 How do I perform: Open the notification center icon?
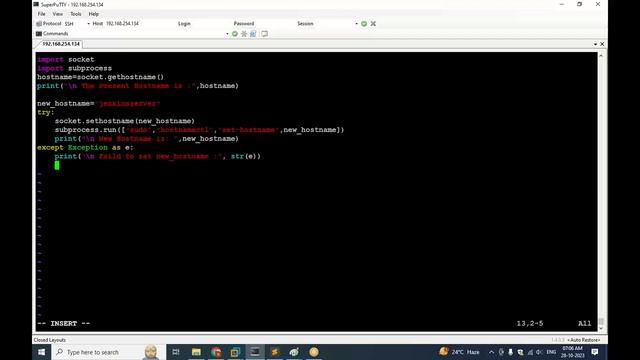coord(595,352)
